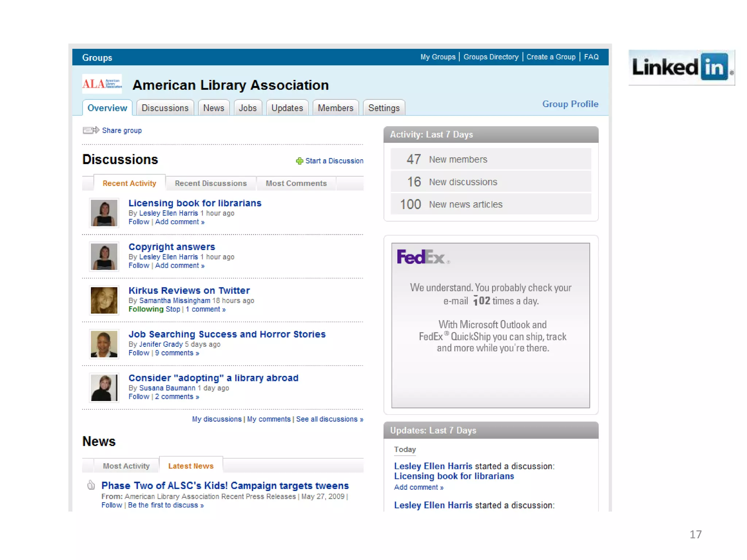Open Consider "adopting" a library abroad
This screenshot has height=560, width=747.
point(213,378)
